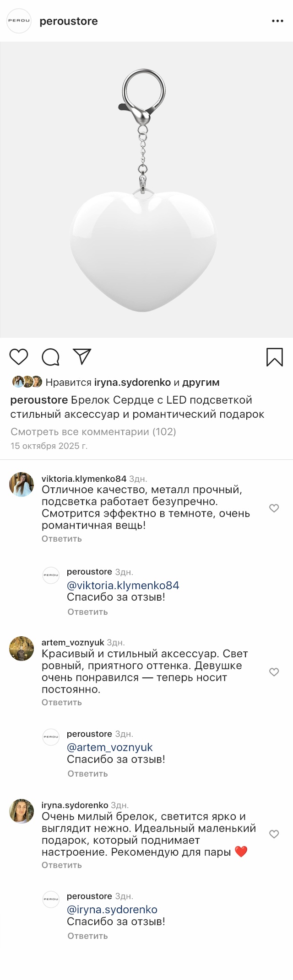View artem_voznyuk's profile avatar

(x=22, y=648)
